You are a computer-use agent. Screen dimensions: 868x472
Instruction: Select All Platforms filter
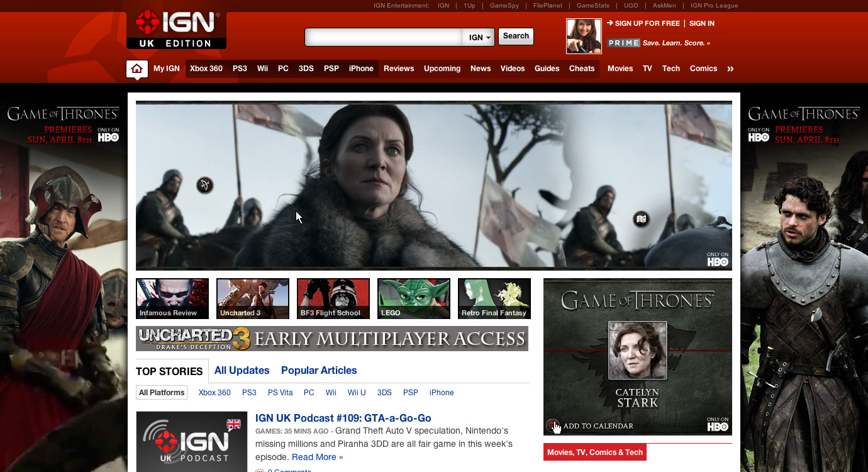point(162,393)
